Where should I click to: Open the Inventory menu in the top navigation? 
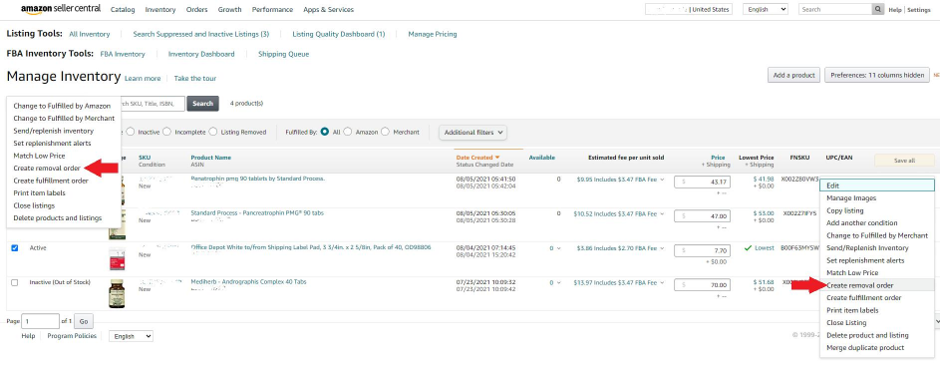(x=161, y=10)
